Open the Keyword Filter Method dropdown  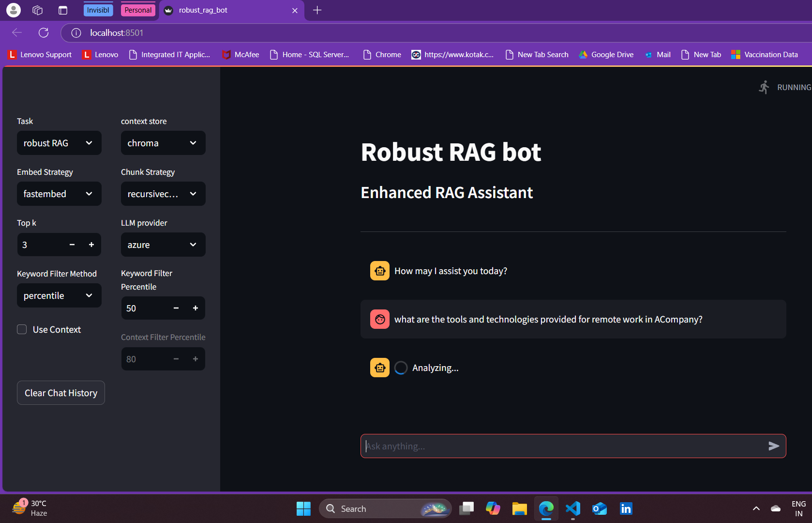coord(59,295)
